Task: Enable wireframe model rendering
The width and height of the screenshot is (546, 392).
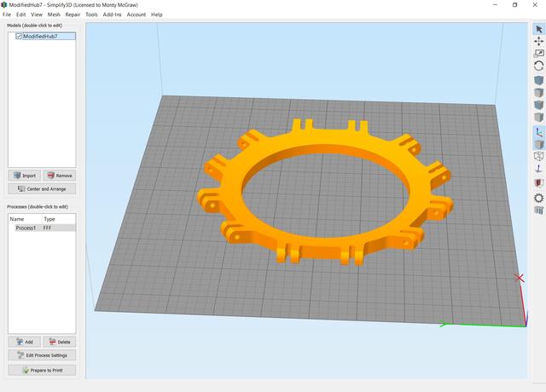Action: [538, 156]
